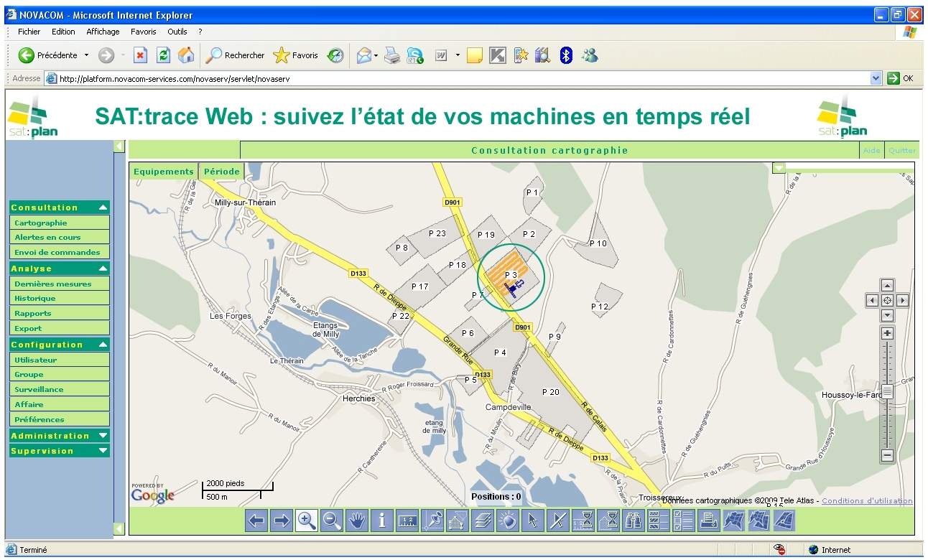
Task: Click the checklist icon in map toolbar
Action: click(683, 521)
